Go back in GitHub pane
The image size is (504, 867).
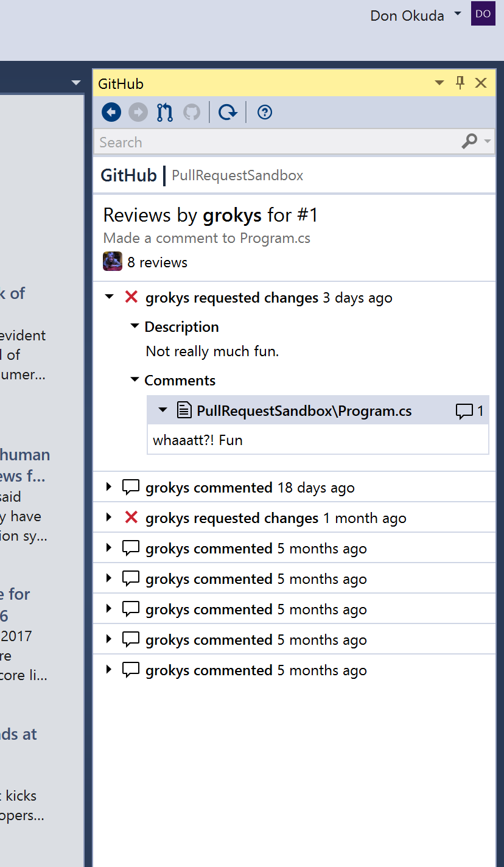pyautogui.click(x=111, y=112)
